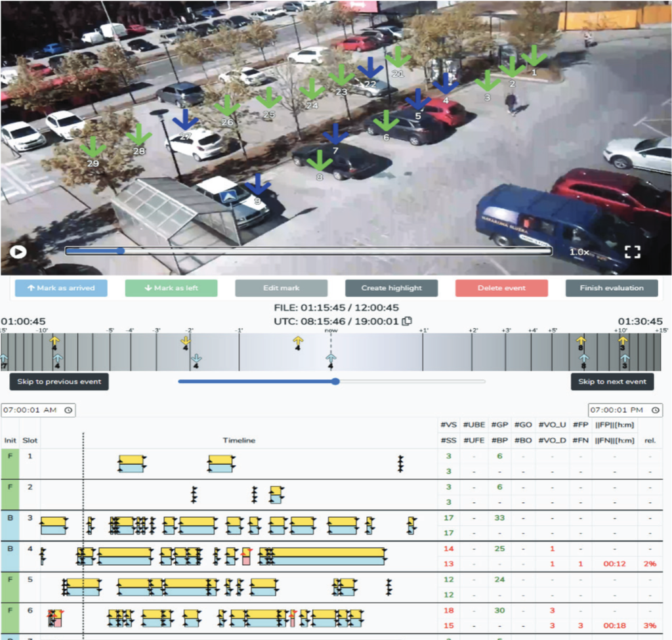
Task: Skip to previous event
Action: 59,381
